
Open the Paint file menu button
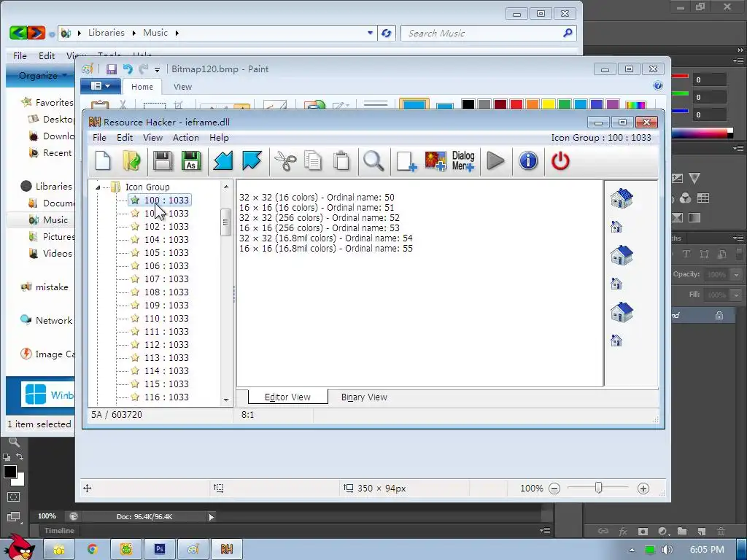[x=101, y=86]
